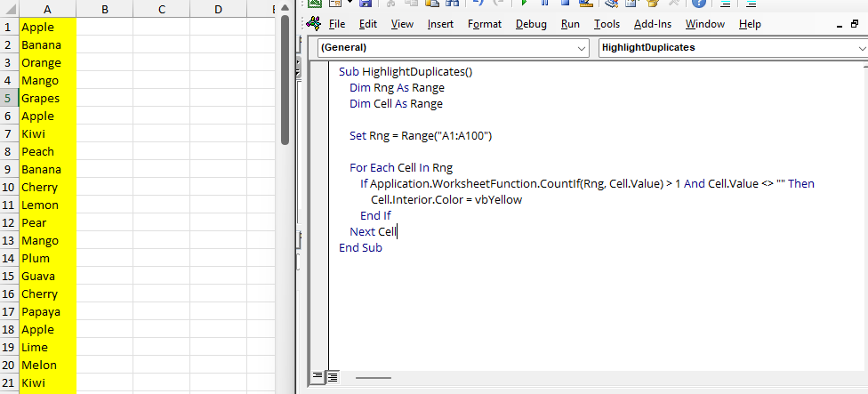Image resolution: width=868 pixels, height=394 pixels.
Task: Select row 5 header
Action: coord(9,99)
